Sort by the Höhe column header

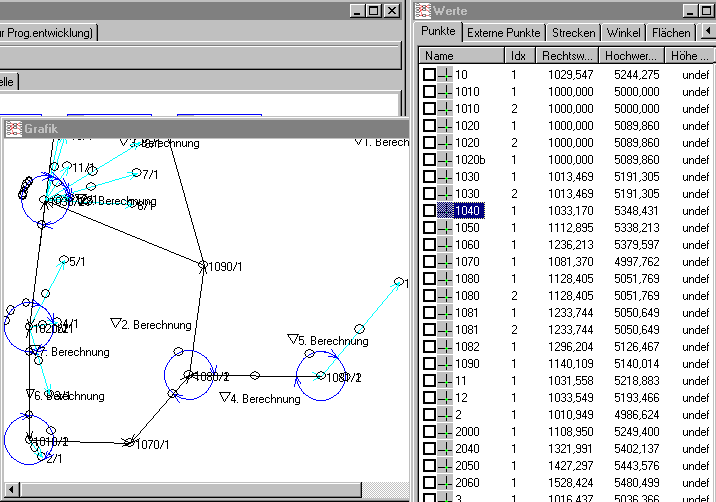pos(690,56)
